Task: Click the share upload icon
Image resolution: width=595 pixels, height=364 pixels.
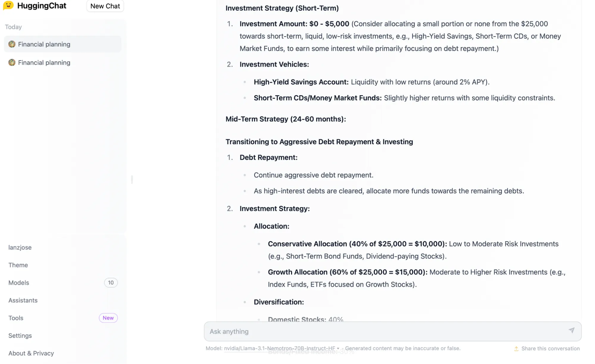Action: tap(516, 349)
